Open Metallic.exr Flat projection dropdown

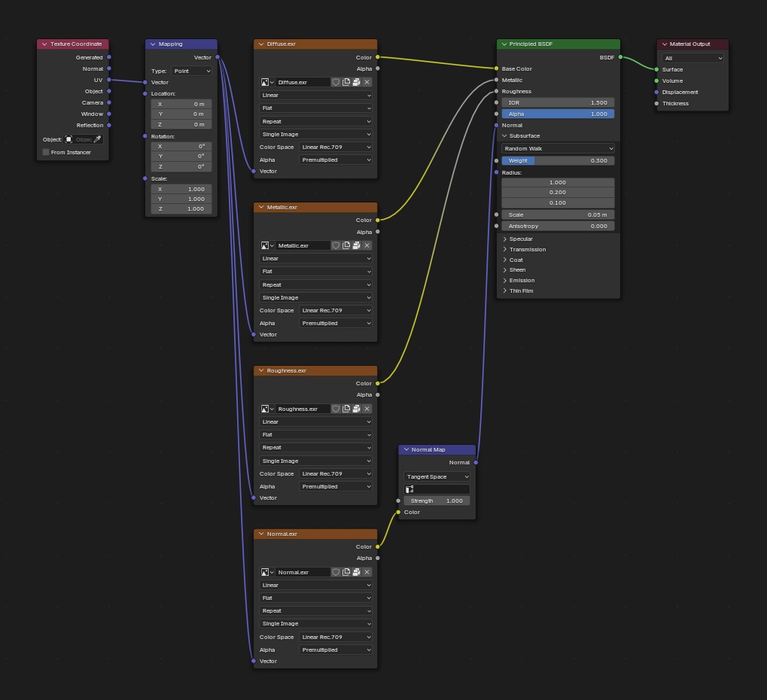click(315, 272)
